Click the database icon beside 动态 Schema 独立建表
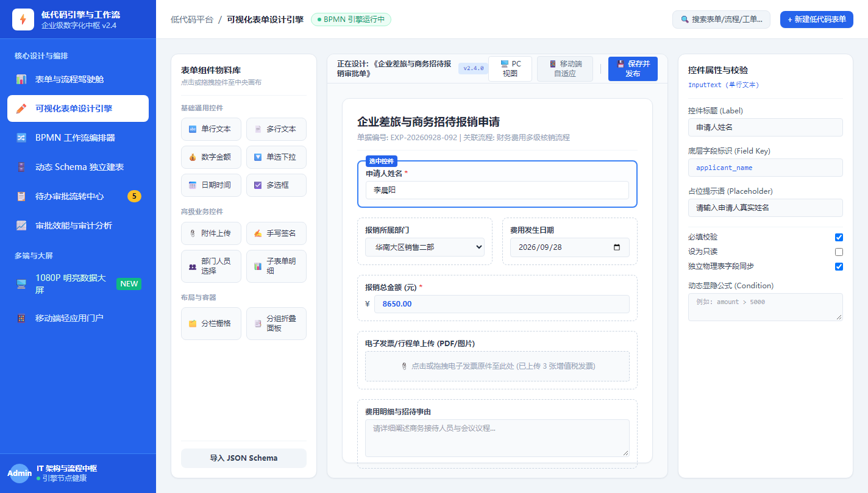This screenshot has height=493, width=868. (x=21, y=167)
